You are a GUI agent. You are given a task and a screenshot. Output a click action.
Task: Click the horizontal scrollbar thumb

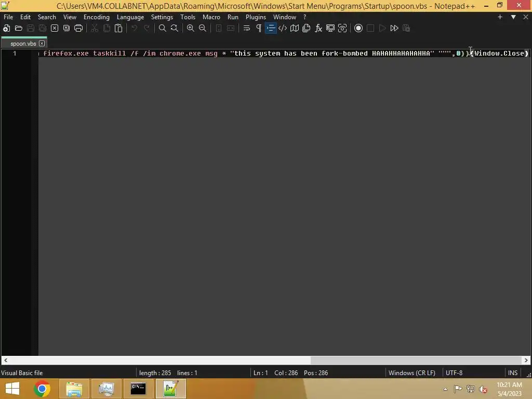click(x=416, y=361)
